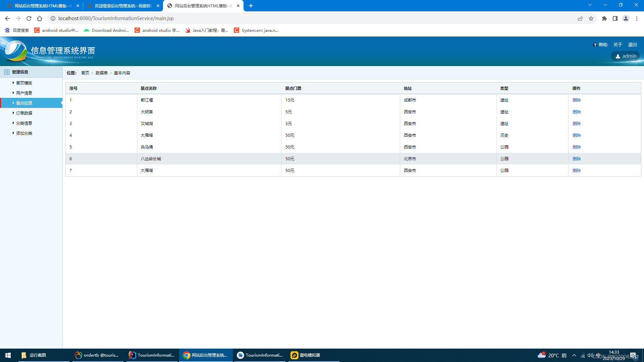Viewport: 644px width, 362px height.
Task: Click the admin user icon
Action: 618,56
